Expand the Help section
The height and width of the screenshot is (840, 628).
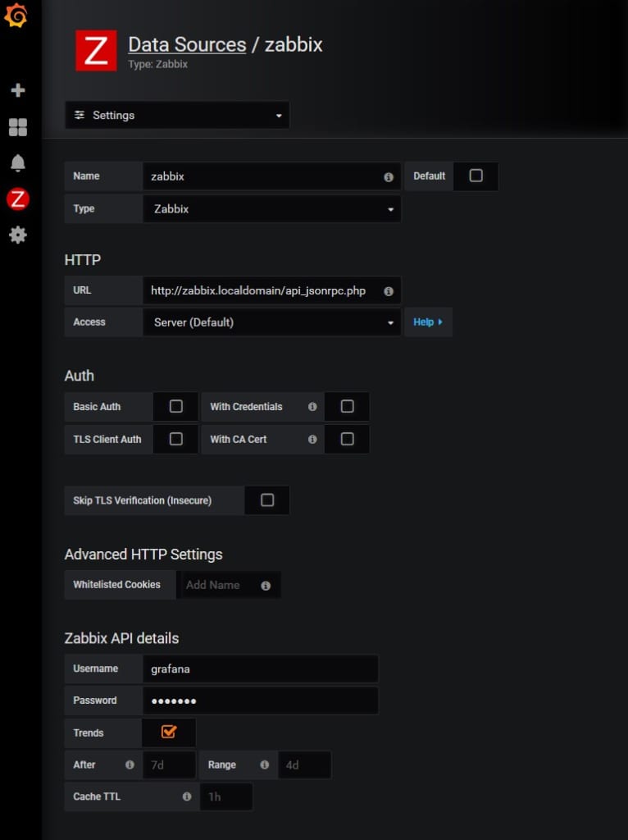click(x=428, y=322)
